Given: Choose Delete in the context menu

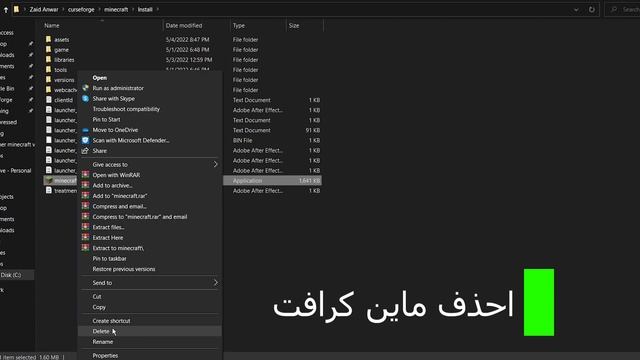Looking at the screenshot, I should 100,331.
